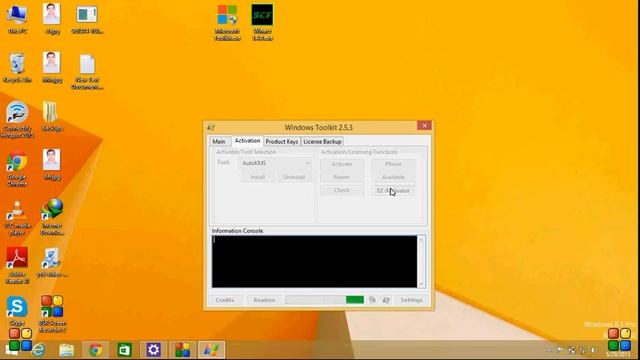The width and height of the screenshot is (640, 360).
Task: Open PC settings gear in taskbar
Action: pos(153,350)
